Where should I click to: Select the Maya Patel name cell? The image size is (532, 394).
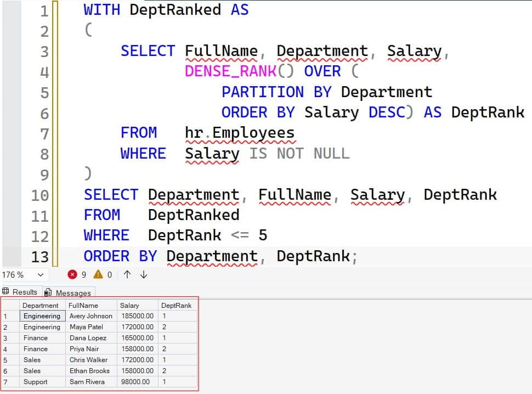(91, 327)
